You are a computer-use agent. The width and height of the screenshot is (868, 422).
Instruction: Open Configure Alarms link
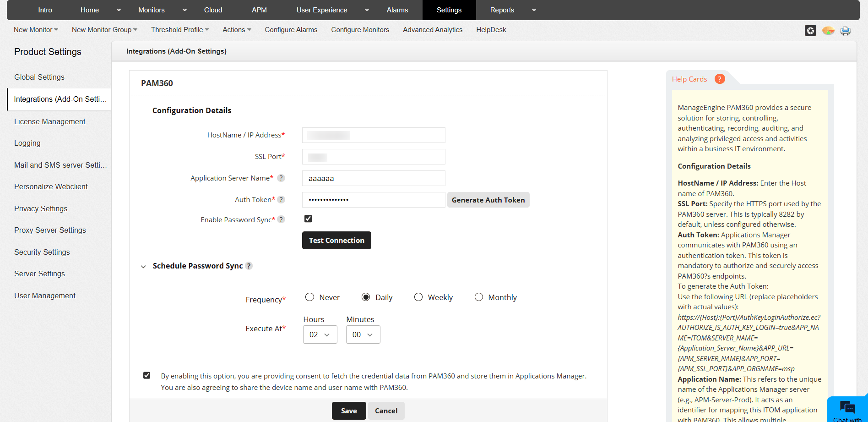291,30
